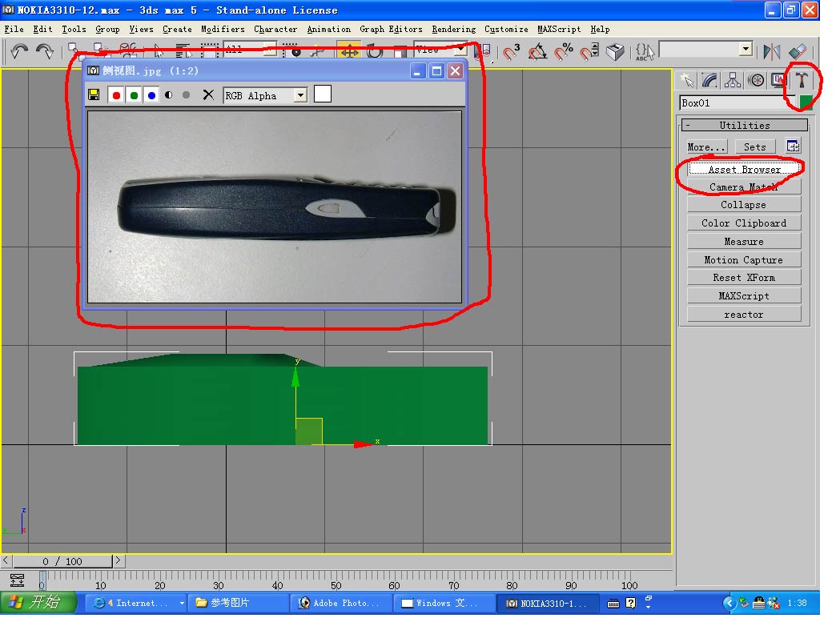
Task: Open the Hierarchy panel tab
Action: coord(733,80)
